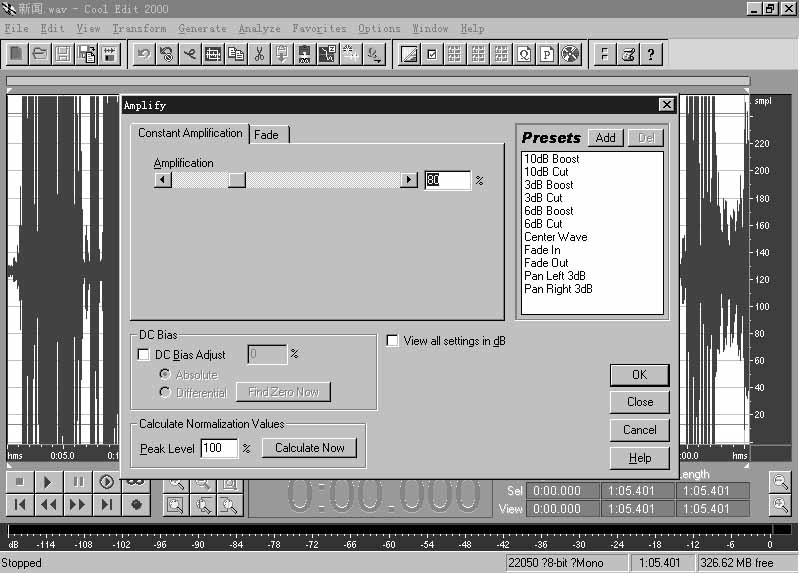The width and height of the screenshot is (799, 573).
Task: Open the Transform menu
Action: pyautogui.click(x=139, y=29)
